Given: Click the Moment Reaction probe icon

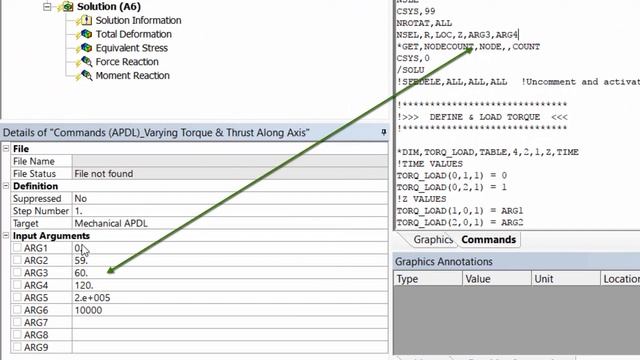Looking at the screenshot, I should tap(86, 76).
